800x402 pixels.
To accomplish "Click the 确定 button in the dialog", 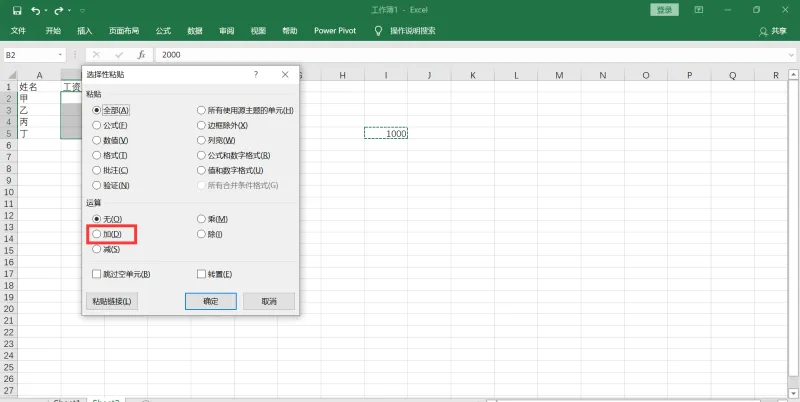I will (x=211, y=301).
